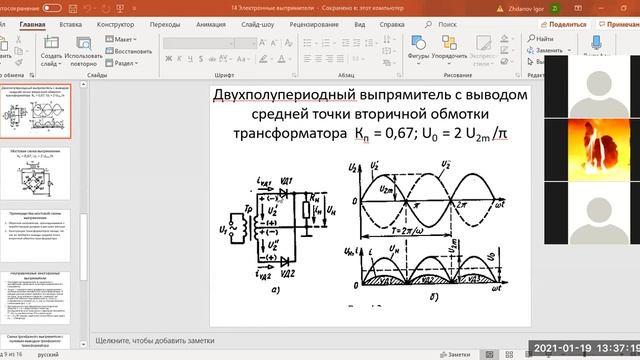
Task: Open the Раздел dropdown
Action: (x=122, y=63)
